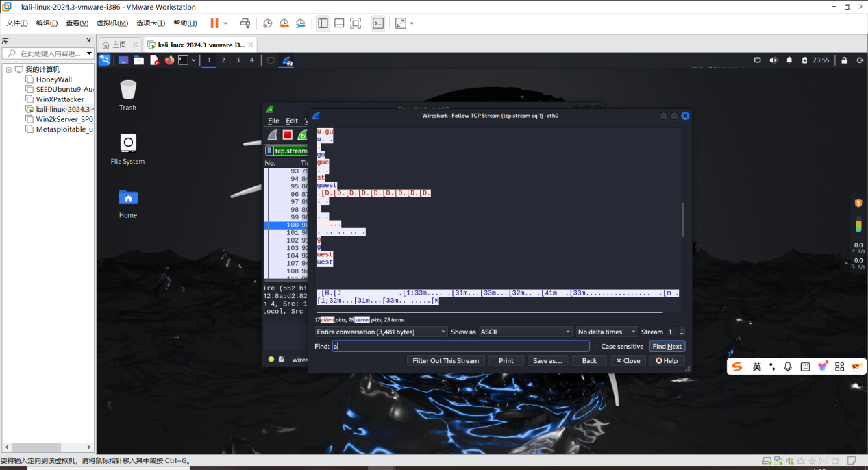
Task: Open the 编辑(E) menu
Action: click(47, 23)
